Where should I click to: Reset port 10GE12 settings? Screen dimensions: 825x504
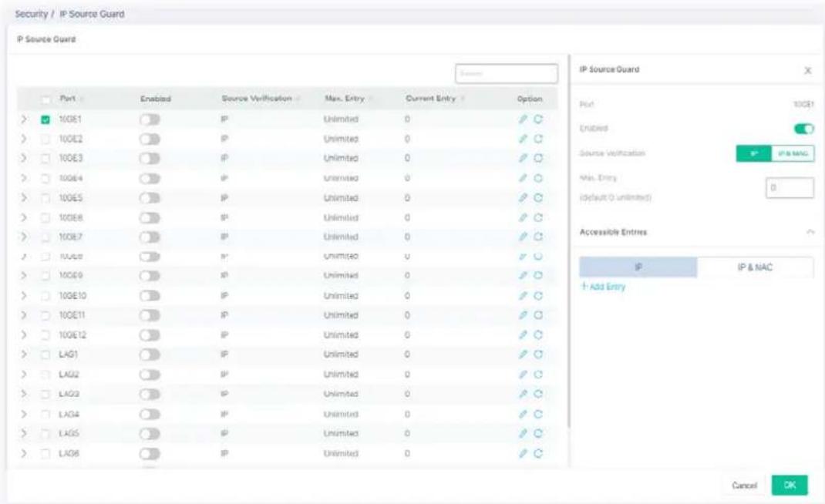pyautogui.click(x=537, y=335)
